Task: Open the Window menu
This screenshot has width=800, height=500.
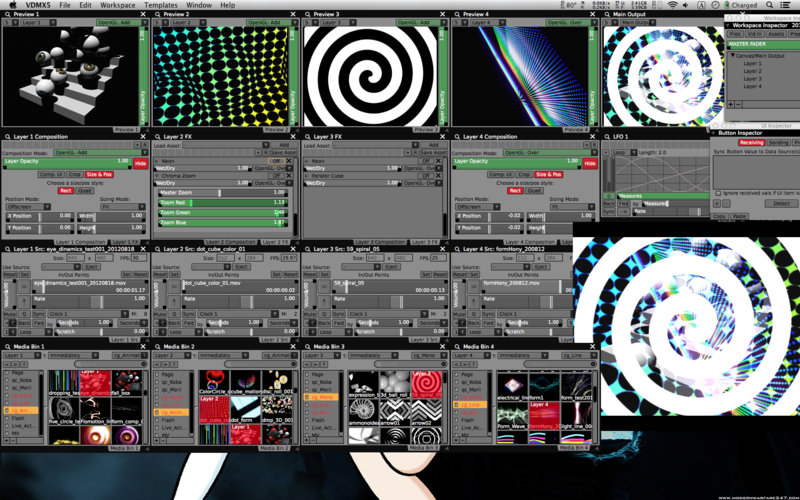Action: 199,5
